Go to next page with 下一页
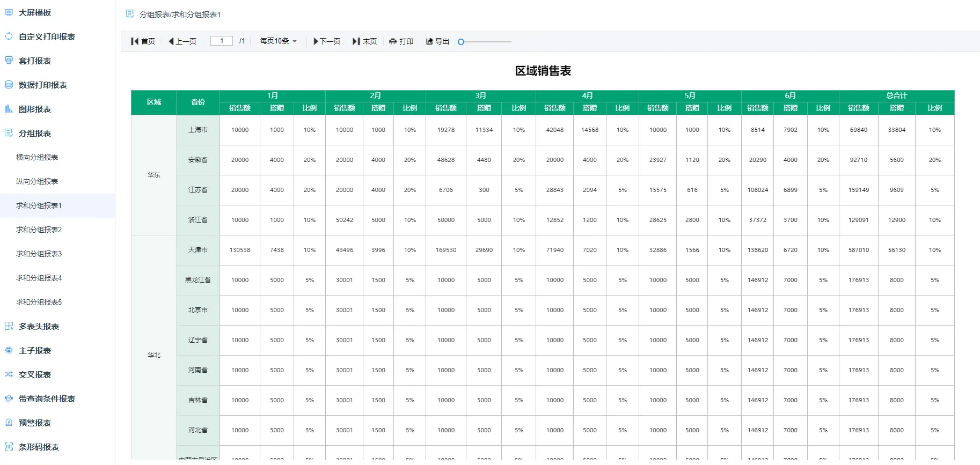Screen dimensions: 980x465 327,41
